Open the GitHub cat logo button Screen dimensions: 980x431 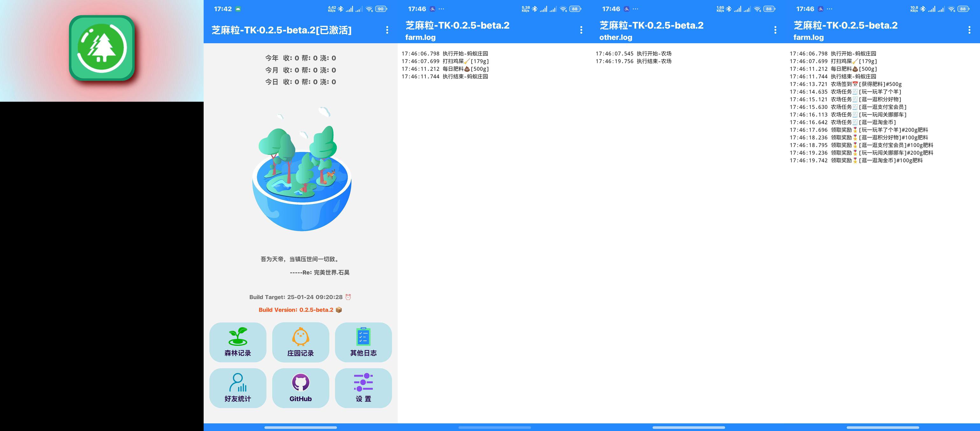(x=301, y=383)
